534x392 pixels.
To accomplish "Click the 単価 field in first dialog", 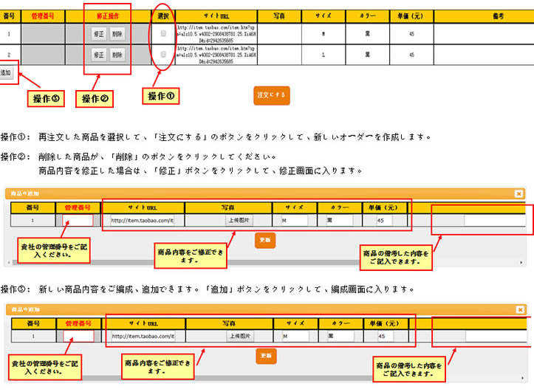I will 385,221.
